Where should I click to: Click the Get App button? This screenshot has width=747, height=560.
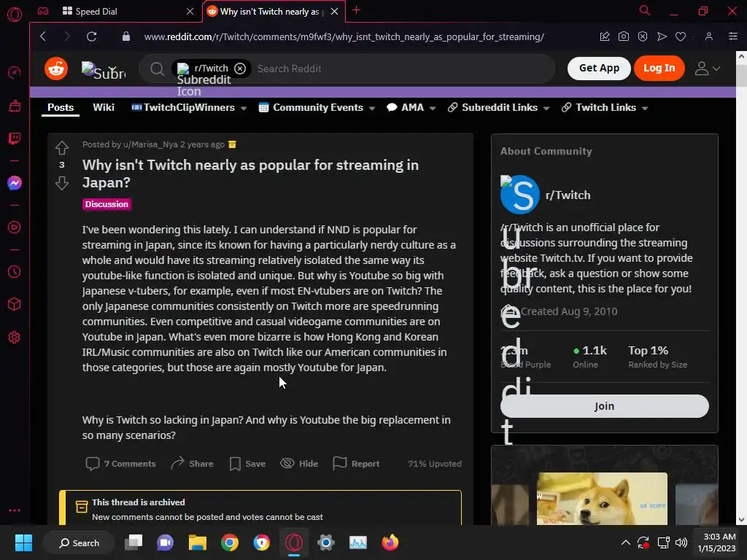pyautogui.click(x=599, y=68)
